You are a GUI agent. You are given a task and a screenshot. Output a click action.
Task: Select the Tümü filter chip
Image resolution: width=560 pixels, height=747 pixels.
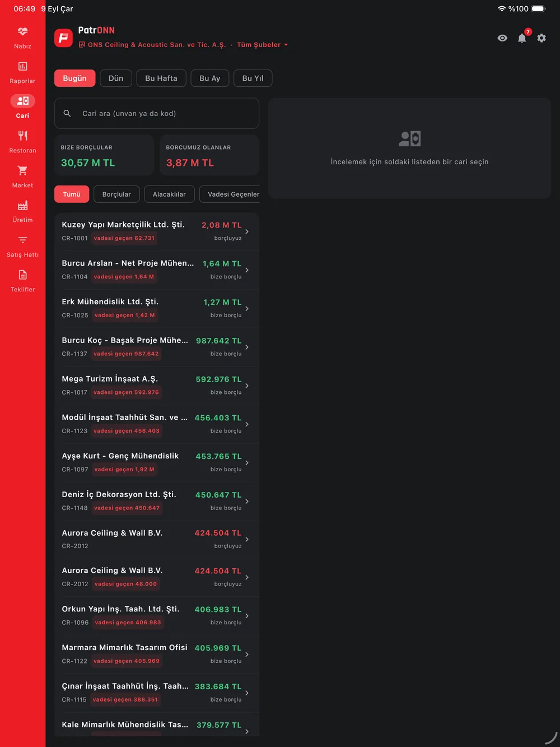point(72,194)
